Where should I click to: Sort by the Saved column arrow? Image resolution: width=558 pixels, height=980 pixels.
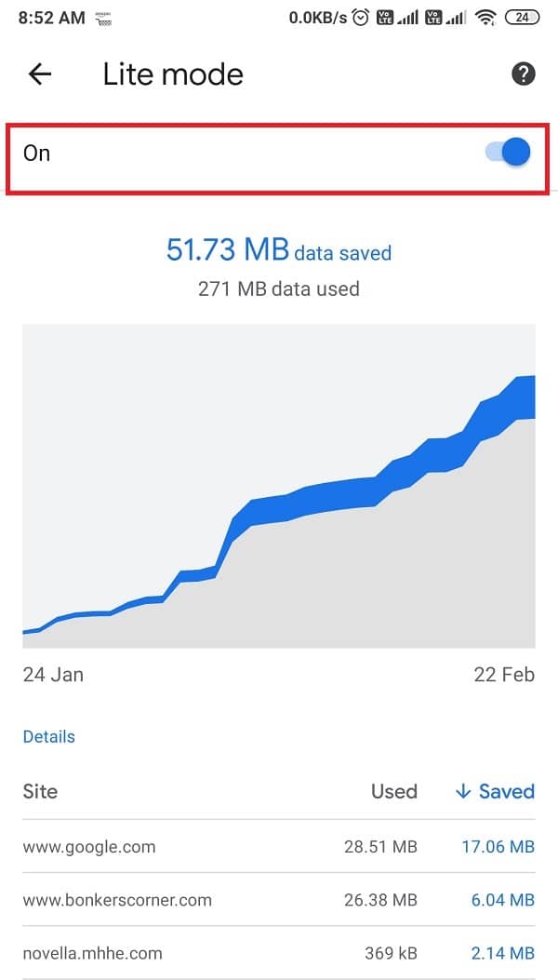[x=463, y=792]
